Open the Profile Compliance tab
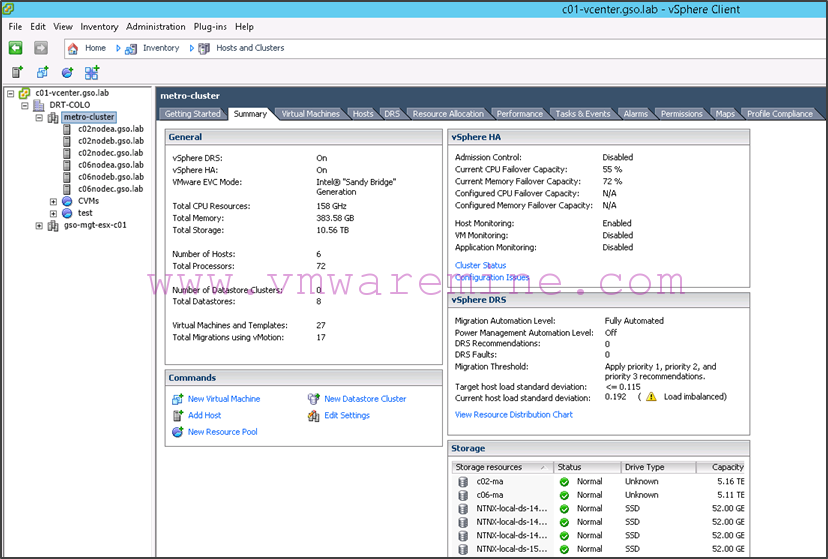 coord(779,113)
